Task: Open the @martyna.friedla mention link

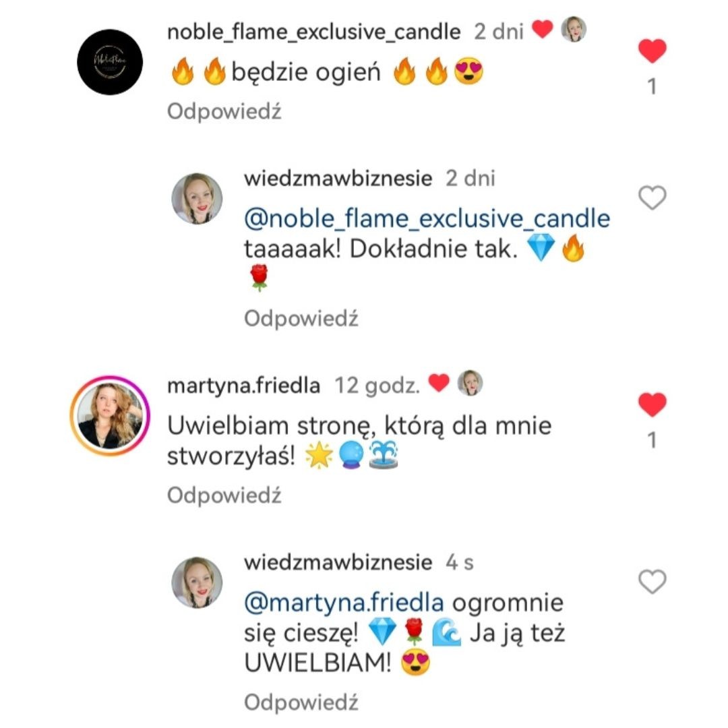Action: [344, 603]
